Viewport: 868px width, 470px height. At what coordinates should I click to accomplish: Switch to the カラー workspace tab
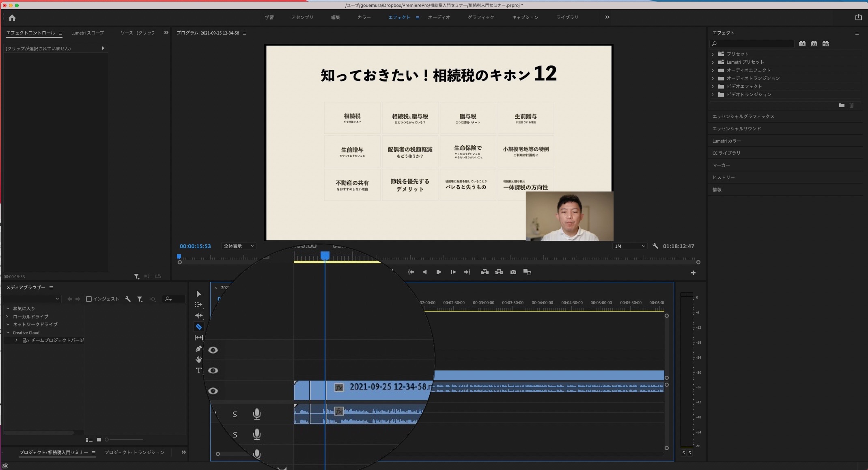364,17
